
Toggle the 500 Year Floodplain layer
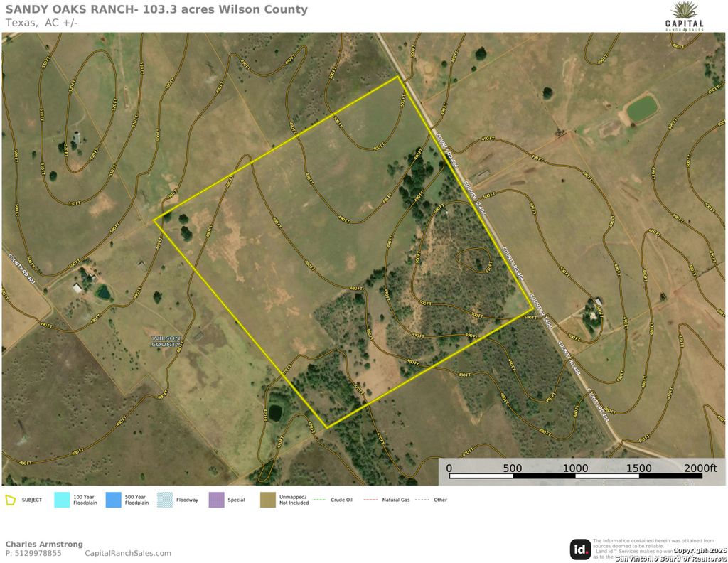click(114, 500)
